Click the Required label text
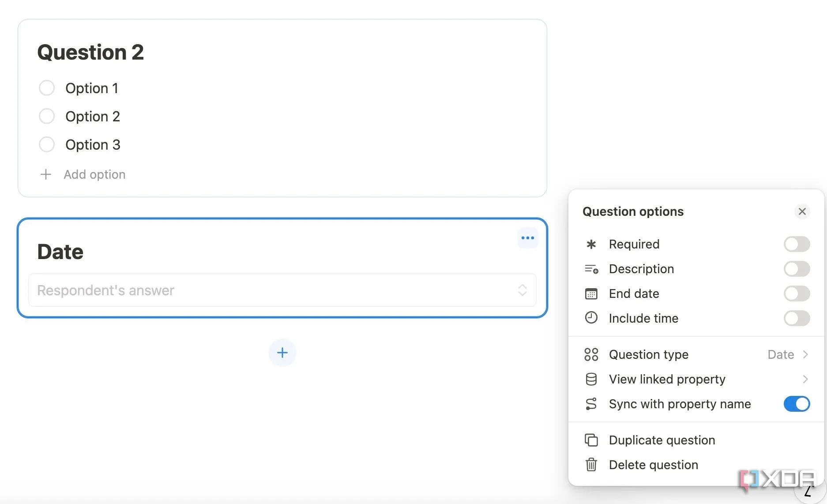 point(634,244)
